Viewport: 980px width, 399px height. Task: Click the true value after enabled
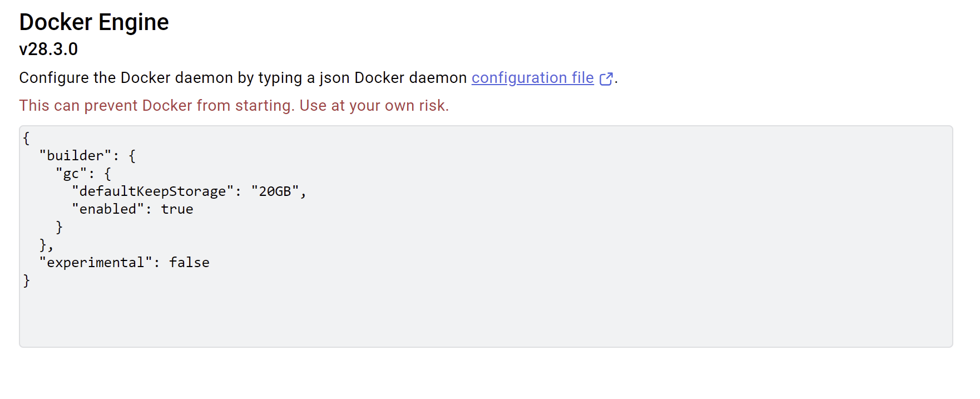coord(177,209)
